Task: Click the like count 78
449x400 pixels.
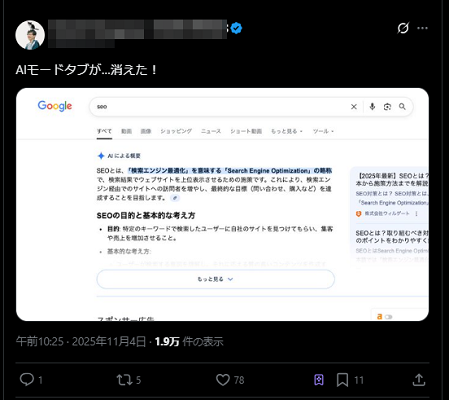Action: point(239,380)
